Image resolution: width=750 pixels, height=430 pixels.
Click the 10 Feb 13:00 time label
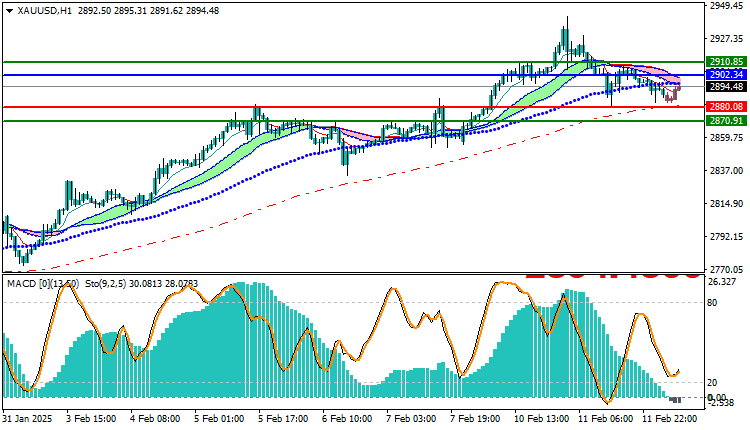542,419
